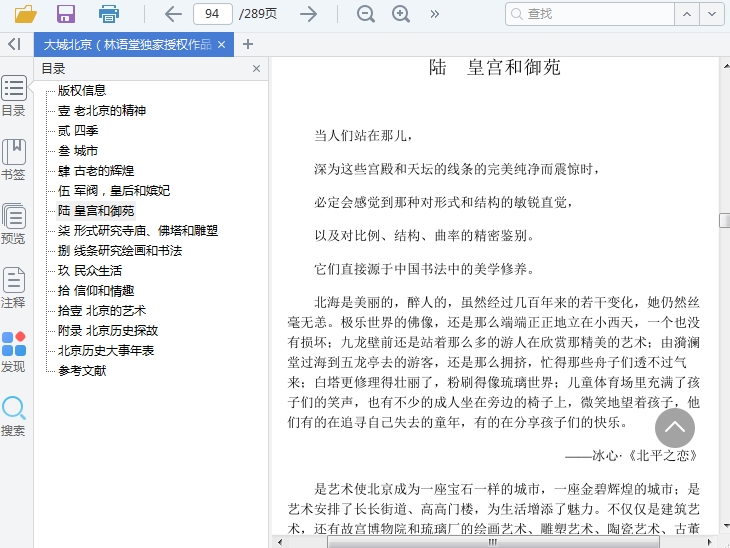The height and width of the screenshot is (548, 730).
Task: Jump to chapter 肆 古老的辉煌
Action: (96, 170)
